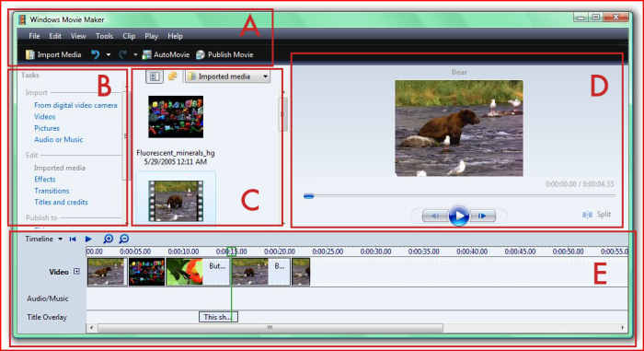The width and height of the screenshot is (644, 351).
Task: Open the Play menu
Action: click(x=151, y=36)
